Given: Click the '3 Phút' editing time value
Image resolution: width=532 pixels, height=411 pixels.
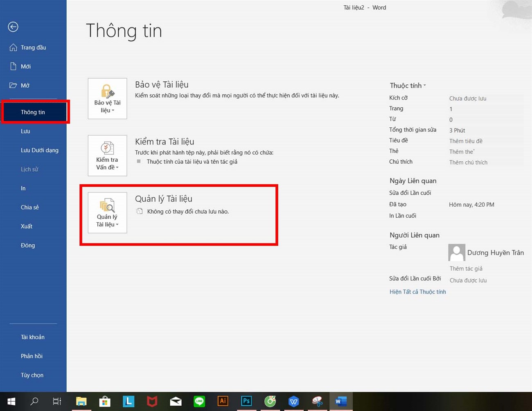Looking at the screenshot, I should point(457,130).
